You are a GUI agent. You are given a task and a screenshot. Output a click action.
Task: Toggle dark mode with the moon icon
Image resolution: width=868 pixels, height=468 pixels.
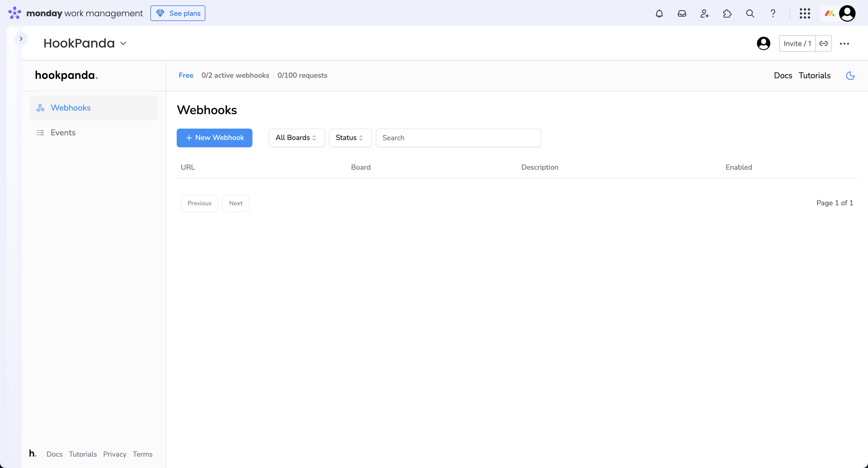click(850, 75)
